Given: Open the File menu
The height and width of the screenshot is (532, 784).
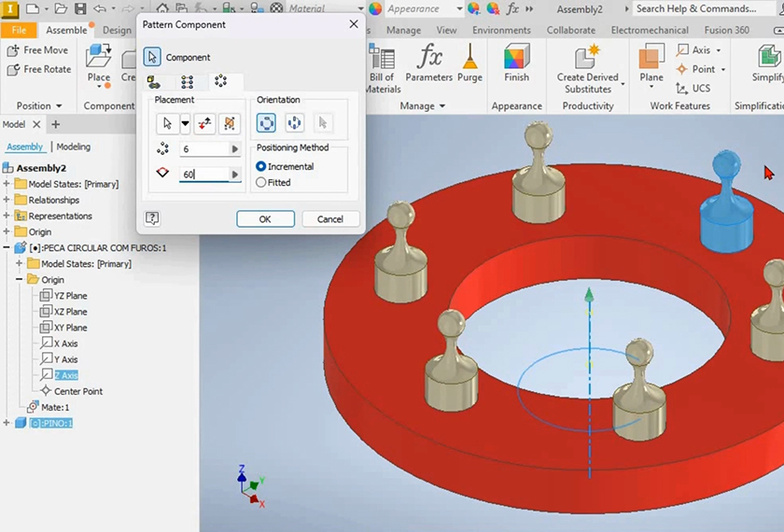Looking at the screenshot, I should coord(19,30).
